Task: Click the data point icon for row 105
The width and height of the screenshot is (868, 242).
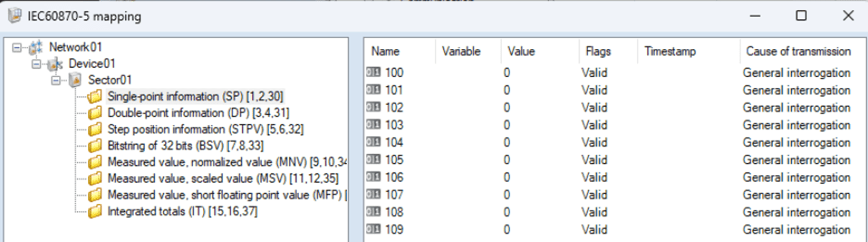Action: coord(373,159)
